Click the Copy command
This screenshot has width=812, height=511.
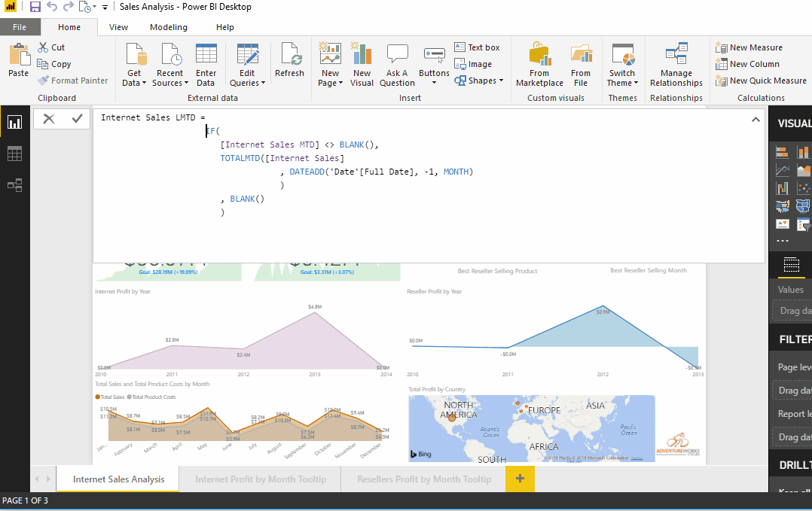click(x=54, y=64)
